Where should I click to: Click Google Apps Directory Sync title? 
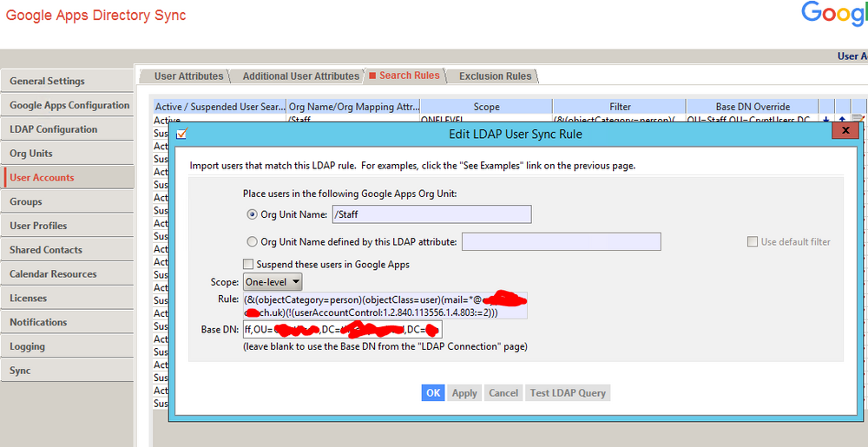coord(95,15)
